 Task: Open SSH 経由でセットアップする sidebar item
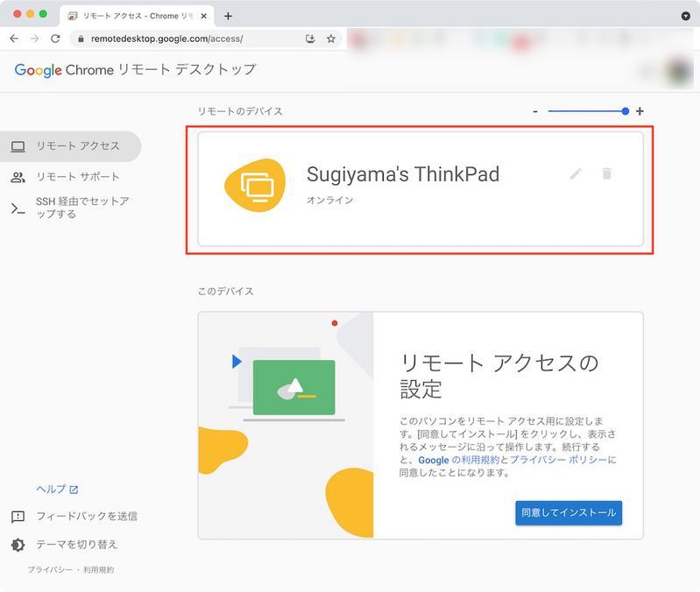pyautogui.click(x=71, y=208)
